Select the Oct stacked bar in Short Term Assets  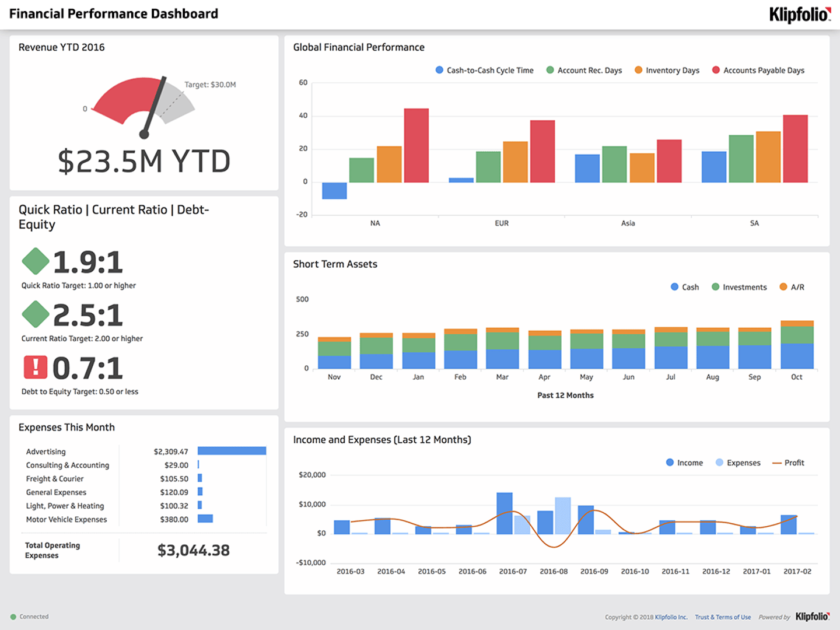point(797,344)
